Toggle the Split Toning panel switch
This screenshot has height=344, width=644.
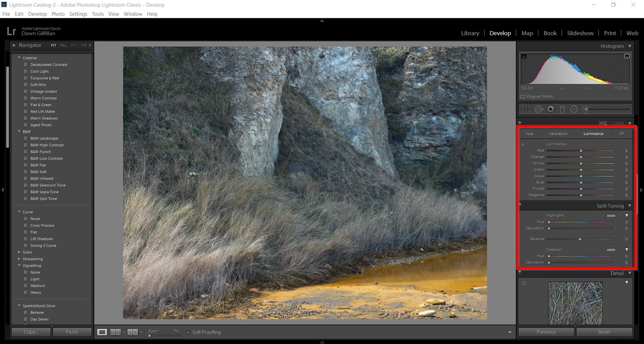[520, 205]
